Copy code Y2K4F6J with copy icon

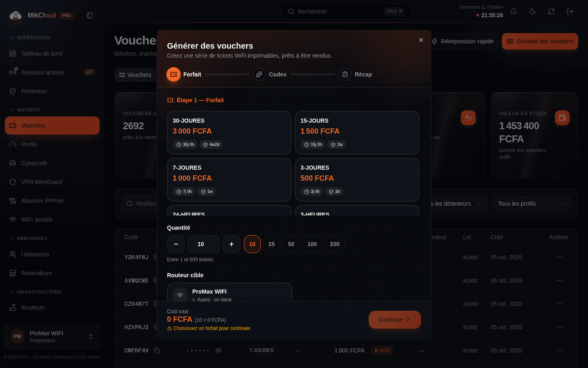(x=156, y=257)
